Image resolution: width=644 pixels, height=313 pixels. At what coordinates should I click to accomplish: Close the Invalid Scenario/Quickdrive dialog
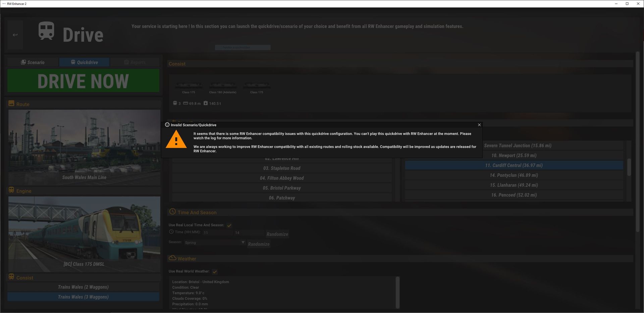click(479, 125)
